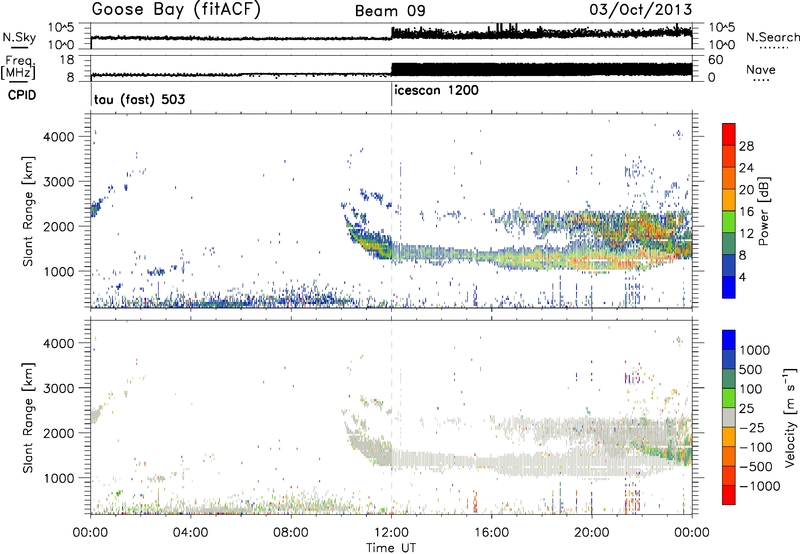Screen dimensions: 800x554
Task: Click the '4' power colorbar tick label
Action: pos(742,278)
